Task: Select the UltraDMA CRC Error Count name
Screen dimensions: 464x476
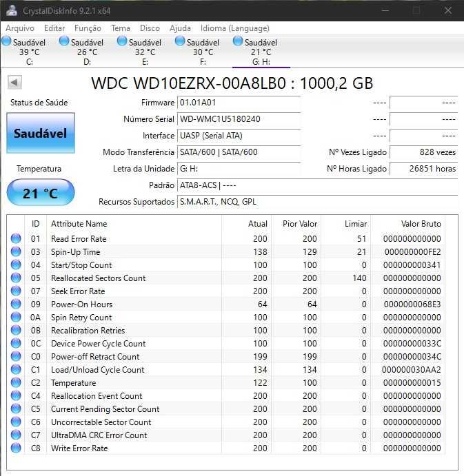Action: 99,435
